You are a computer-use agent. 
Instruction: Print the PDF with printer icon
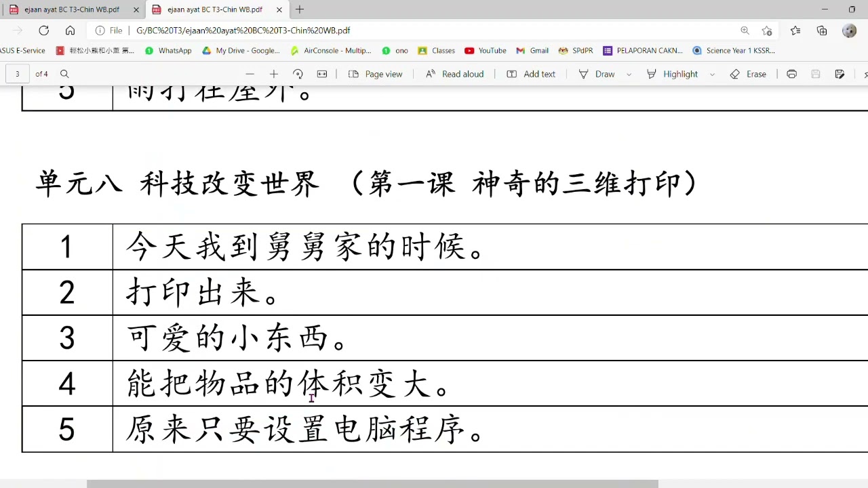pos(791,74)
